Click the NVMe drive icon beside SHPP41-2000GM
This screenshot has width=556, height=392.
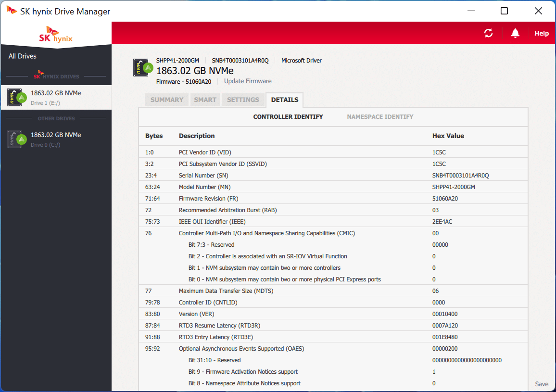pyautogui.click(x=143, y=67)
